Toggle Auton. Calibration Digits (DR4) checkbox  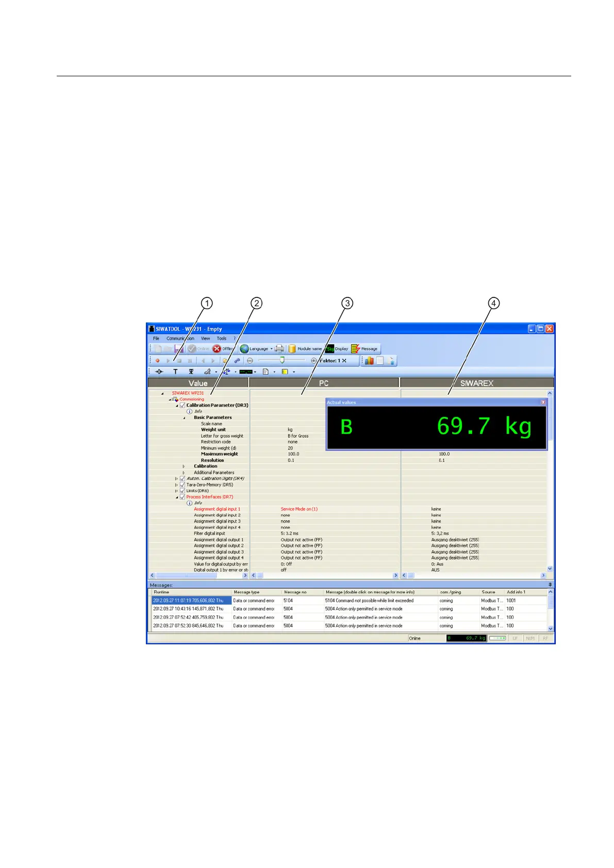pos(182,478)
